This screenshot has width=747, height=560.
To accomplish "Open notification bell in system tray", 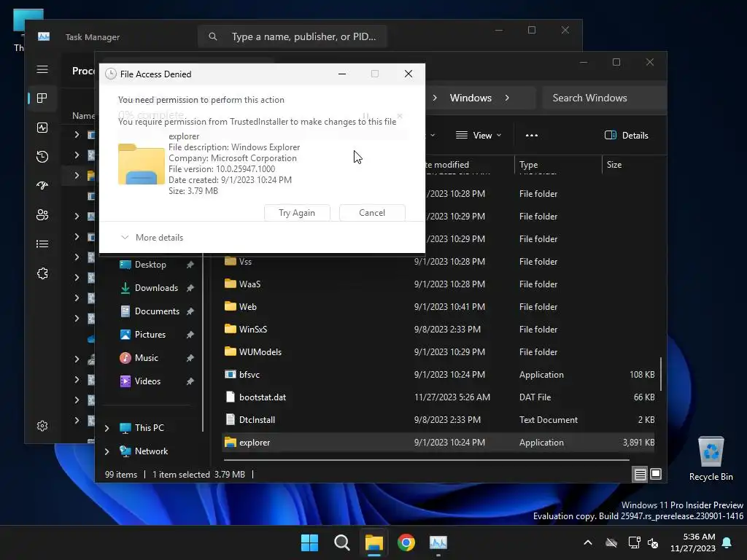I will [x=727, y=542].
